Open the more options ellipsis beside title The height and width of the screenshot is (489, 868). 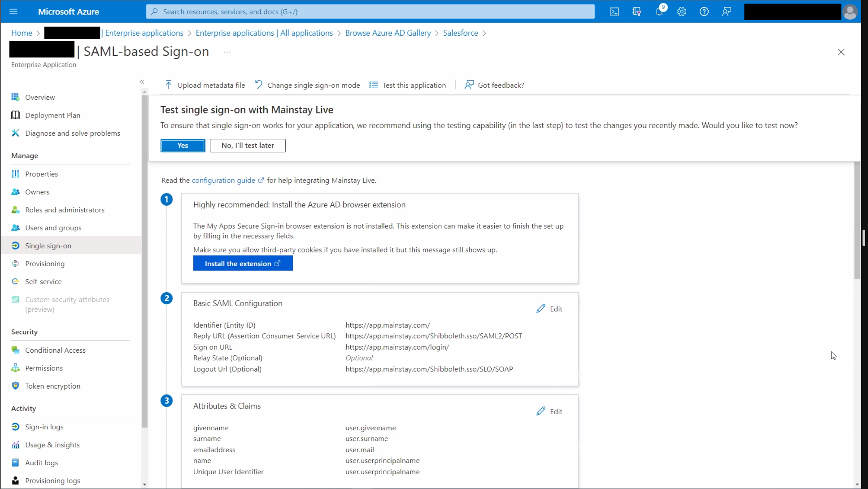pyautogui.click(x=227, y=52)
